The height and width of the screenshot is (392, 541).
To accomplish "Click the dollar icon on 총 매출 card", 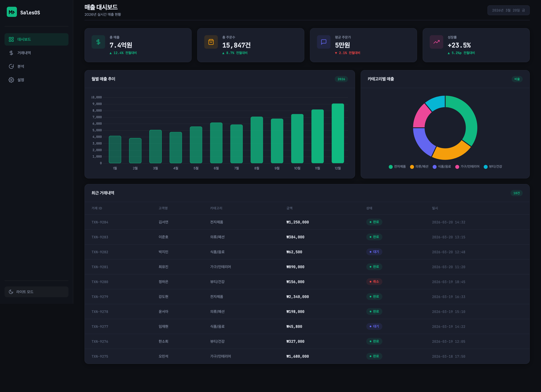I will (x=98, y=42).
